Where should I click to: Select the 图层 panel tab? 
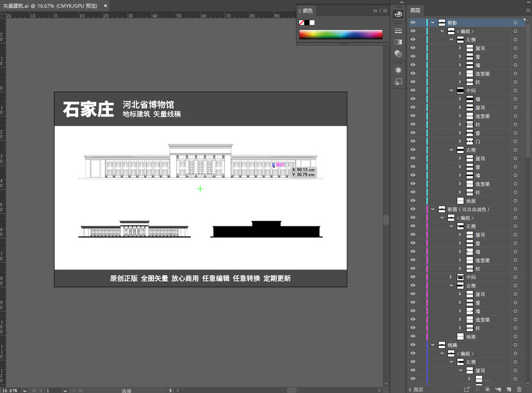coord(416,11)
